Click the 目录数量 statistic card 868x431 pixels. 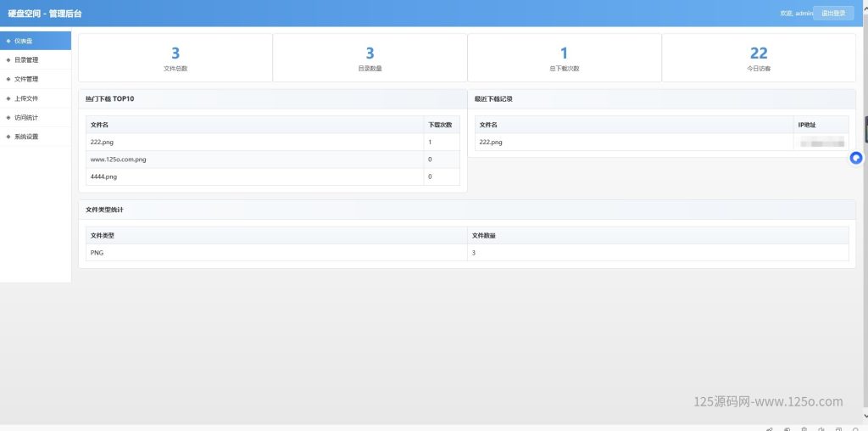click(370, 59)
